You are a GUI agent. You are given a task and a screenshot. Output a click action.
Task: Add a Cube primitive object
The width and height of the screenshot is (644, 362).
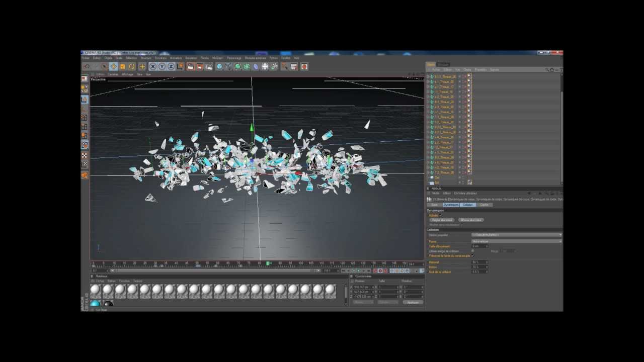click(x=219, y=66)
